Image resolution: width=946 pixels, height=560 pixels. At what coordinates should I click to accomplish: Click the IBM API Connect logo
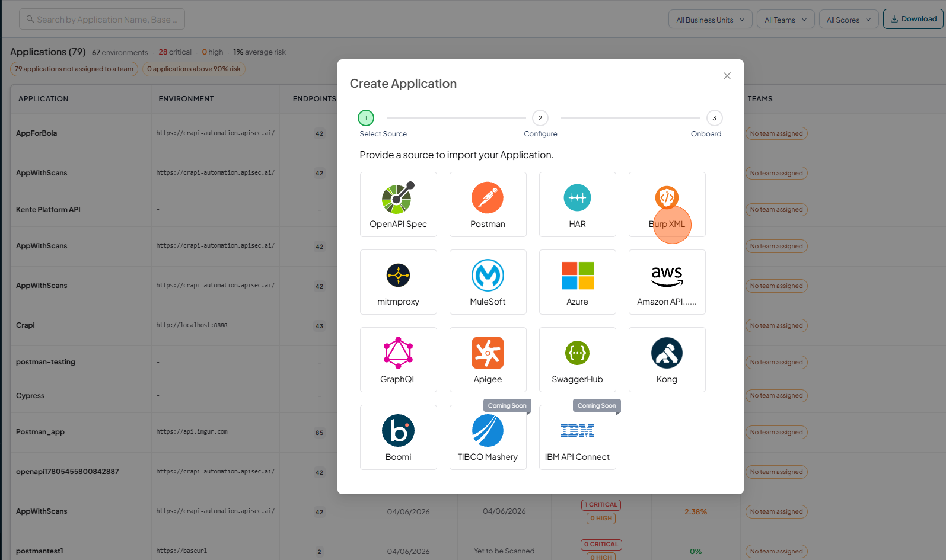pyautogui.click(x=577, y=431)
